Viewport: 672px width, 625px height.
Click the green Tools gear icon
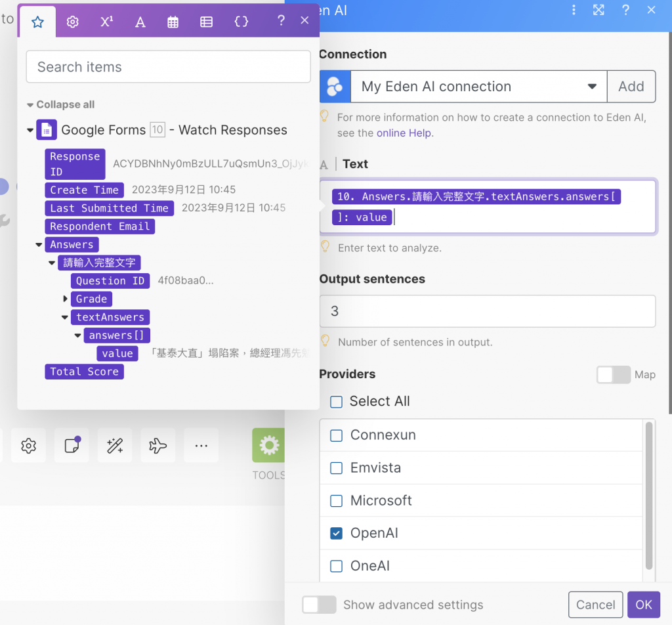tap(268, 445)
